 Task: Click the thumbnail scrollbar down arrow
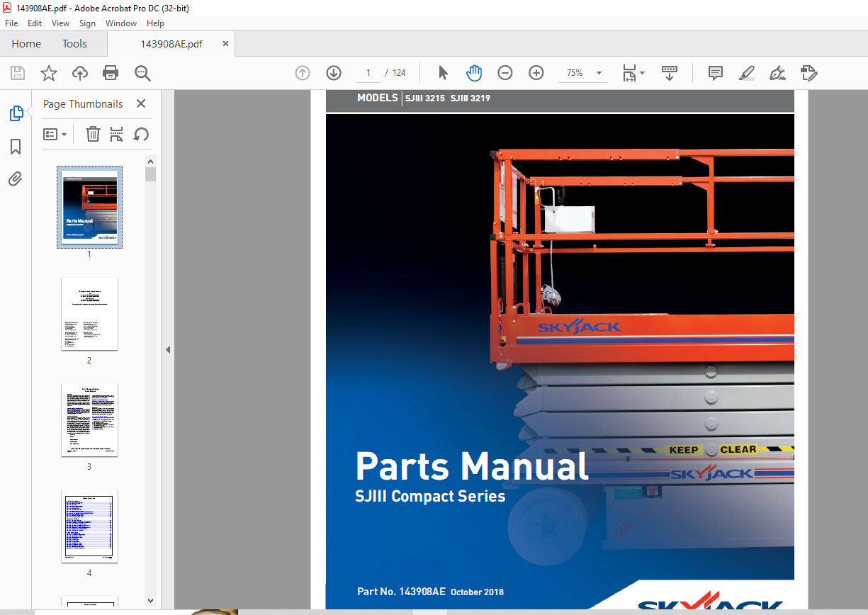tap(150, 601)
